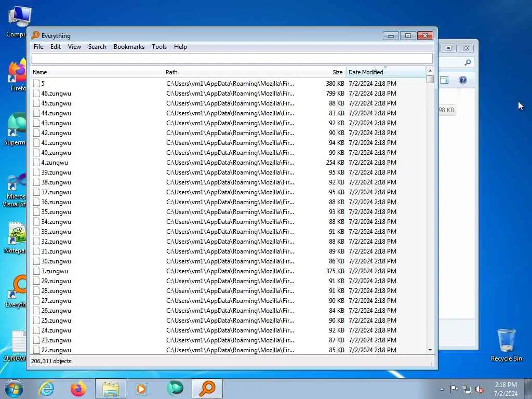Screen dimensions: 532x399
Task: Click the 254 KB size cell
Action: 335,163
